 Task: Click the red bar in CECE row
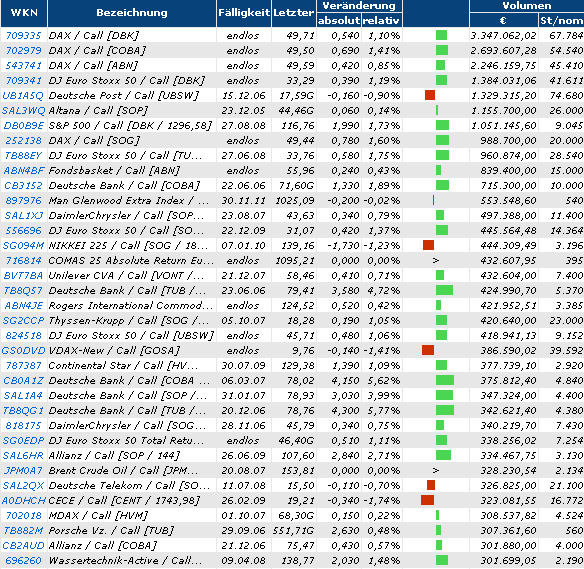pyautogui.click(x=428, y=500)
